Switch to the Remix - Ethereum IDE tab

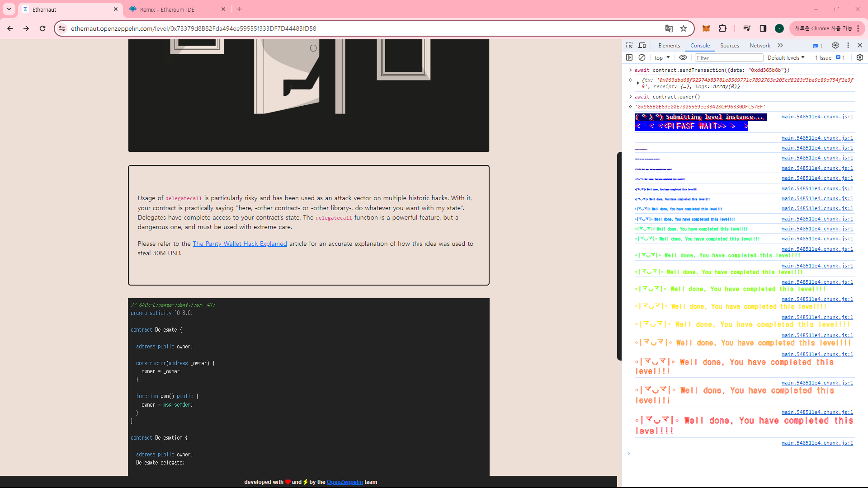[177, 9]
